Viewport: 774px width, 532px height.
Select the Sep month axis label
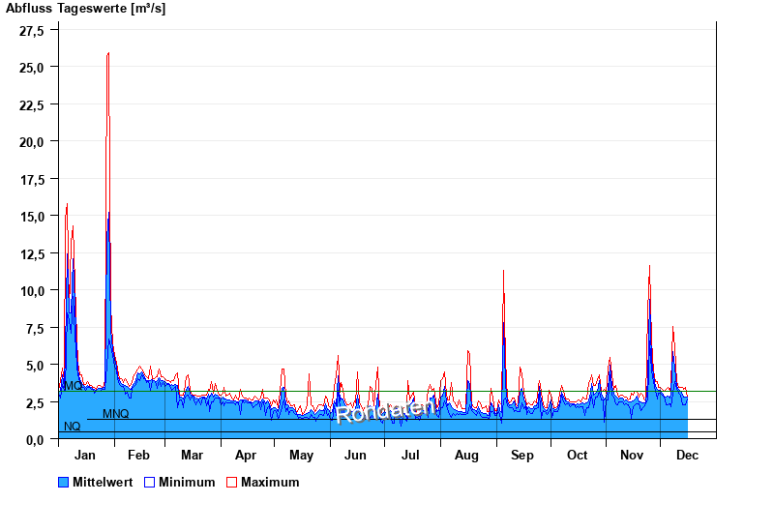522,456
